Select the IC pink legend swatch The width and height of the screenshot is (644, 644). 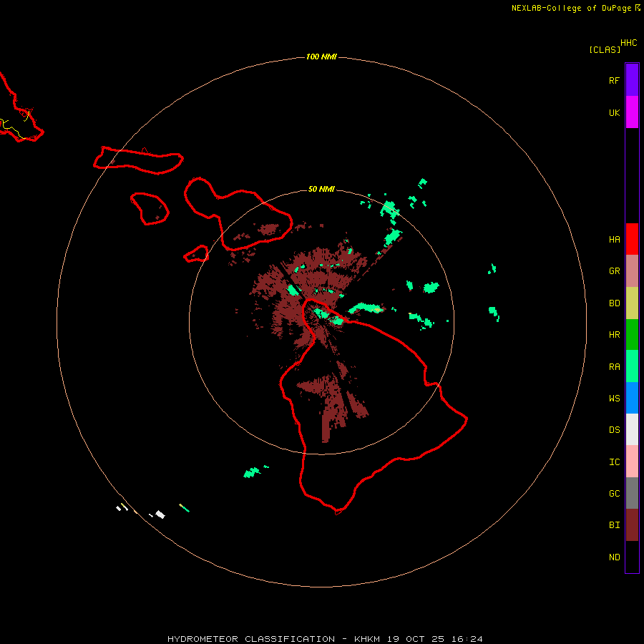click(x=632, y=462)
